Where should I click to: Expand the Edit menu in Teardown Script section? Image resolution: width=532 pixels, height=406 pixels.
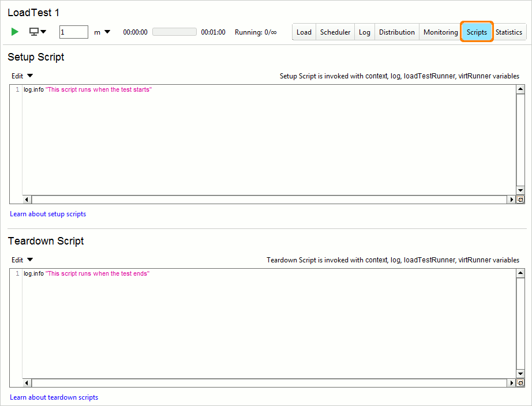21,260
